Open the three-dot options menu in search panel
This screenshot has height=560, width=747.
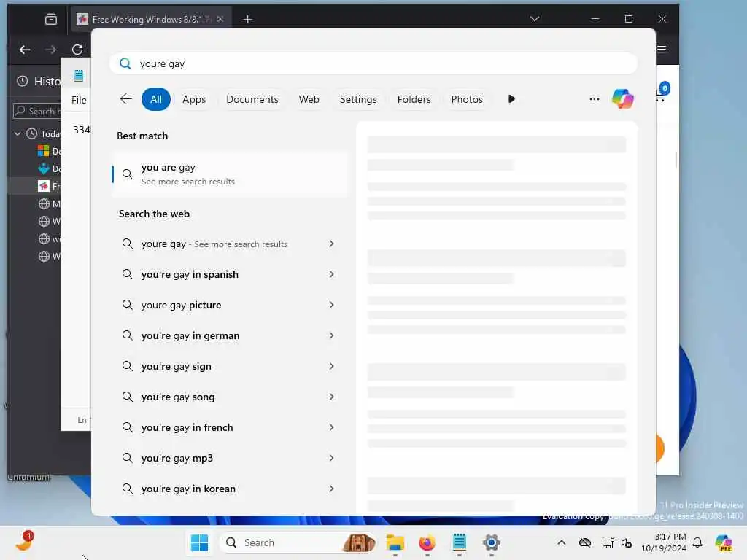pyautogui.click(x=594, y=99)
